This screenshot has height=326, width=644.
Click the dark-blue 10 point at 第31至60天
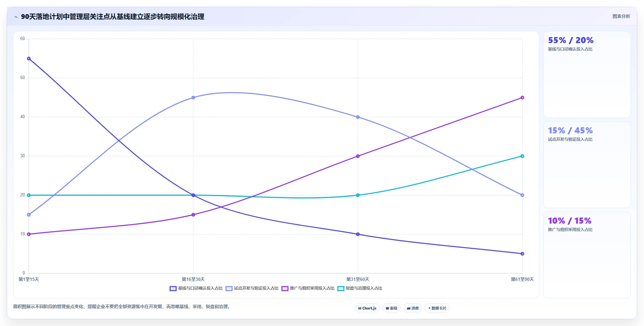pos(358,234)
